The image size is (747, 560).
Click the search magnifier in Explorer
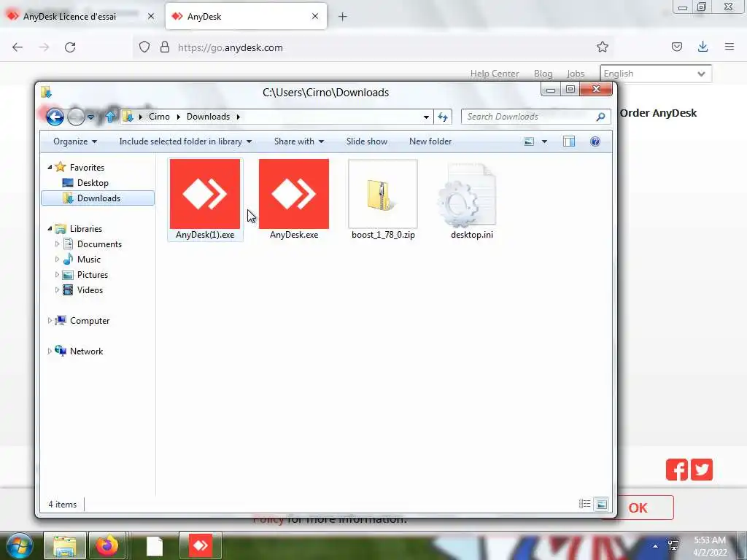[600, 117]
